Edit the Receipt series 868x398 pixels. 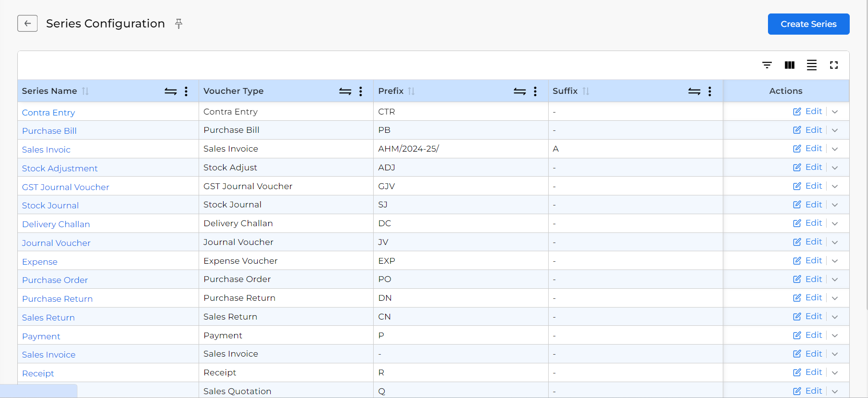click(x=807, y=372)
